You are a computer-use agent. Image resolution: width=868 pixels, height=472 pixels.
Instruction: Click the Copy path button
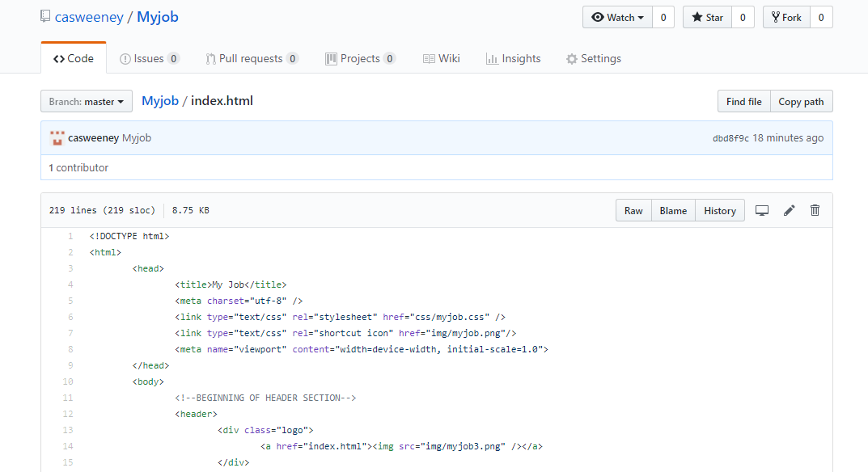click(801, 102)
